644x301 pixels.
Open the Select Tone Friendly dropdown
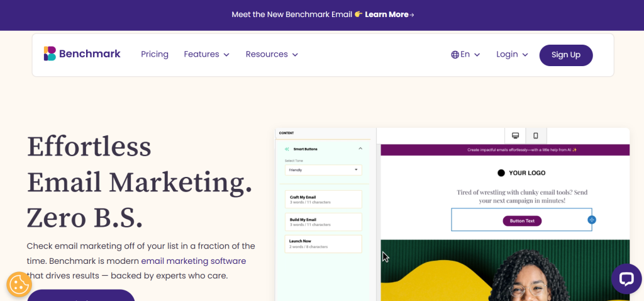click(323, 170)
